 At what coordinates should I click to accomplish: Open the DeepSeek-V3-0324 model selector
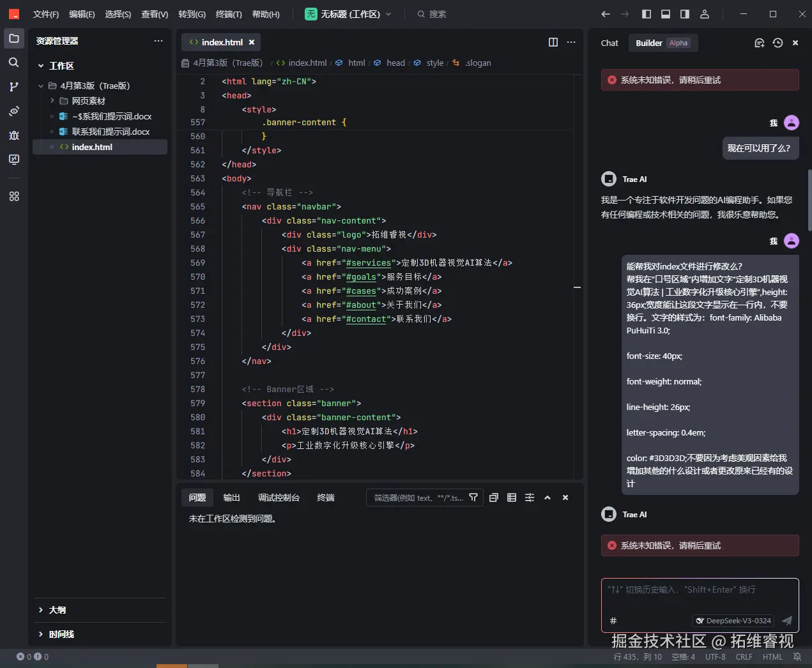pos(733,621)
